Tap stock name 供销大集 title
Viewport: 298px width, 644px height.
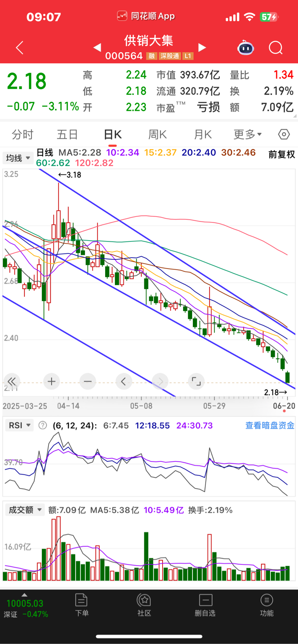[x=149, y=40]
